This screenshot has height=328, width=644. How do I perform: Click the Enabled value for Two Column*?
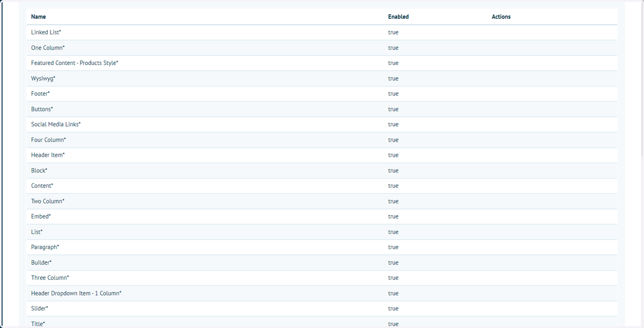click(x=393, y=201)
